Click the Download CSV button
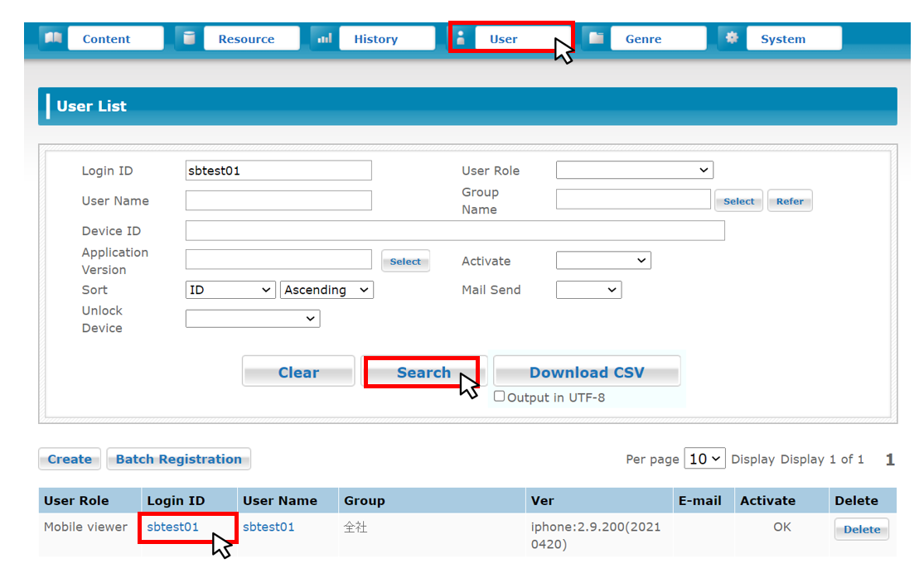The width and height of the screenshot is (924, 573). (587, 372)
